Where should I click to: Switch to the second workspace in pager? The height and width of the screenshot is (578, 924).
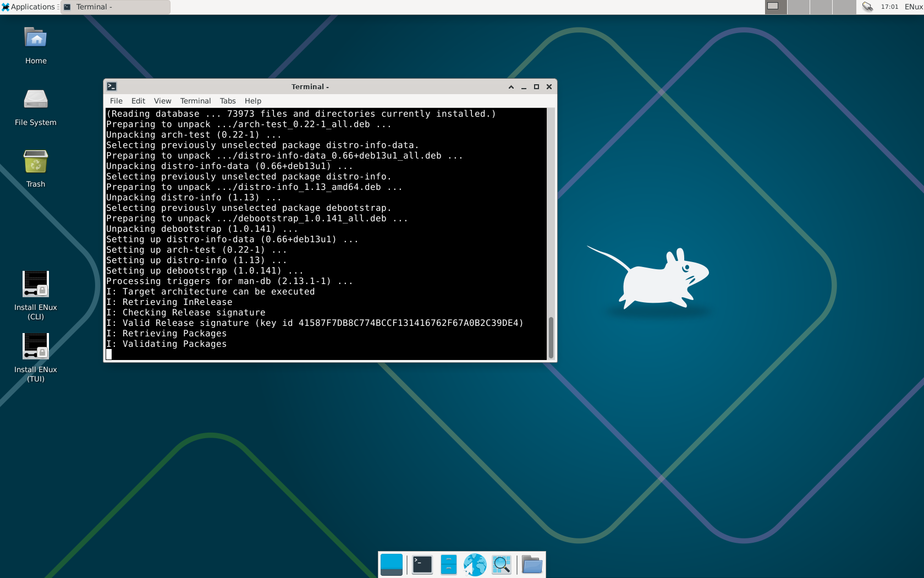point(798,7)
